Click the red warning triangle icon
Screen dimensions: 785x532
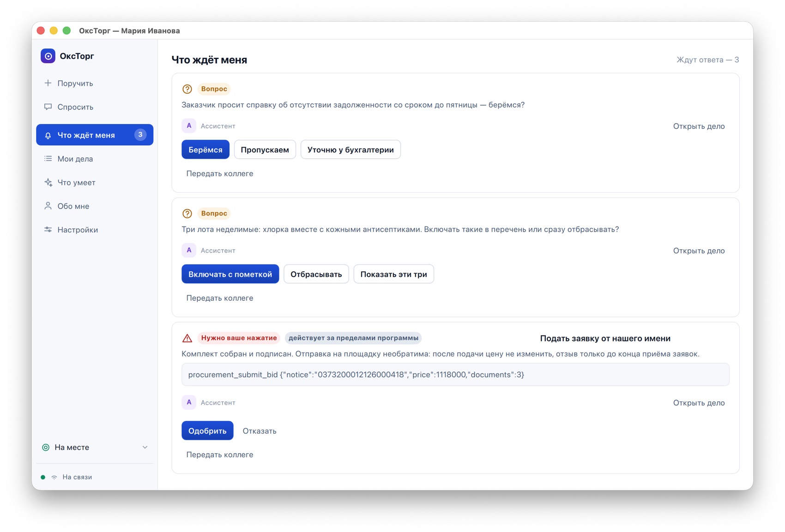(187, 338)
